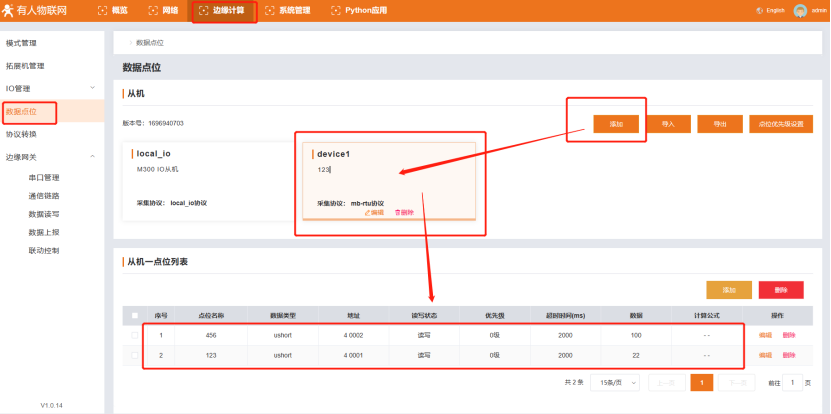Click the icon beside 概览 in top navigation
Image resolution: width=831 pixels, height=414 pixels.
coord(102,10)
